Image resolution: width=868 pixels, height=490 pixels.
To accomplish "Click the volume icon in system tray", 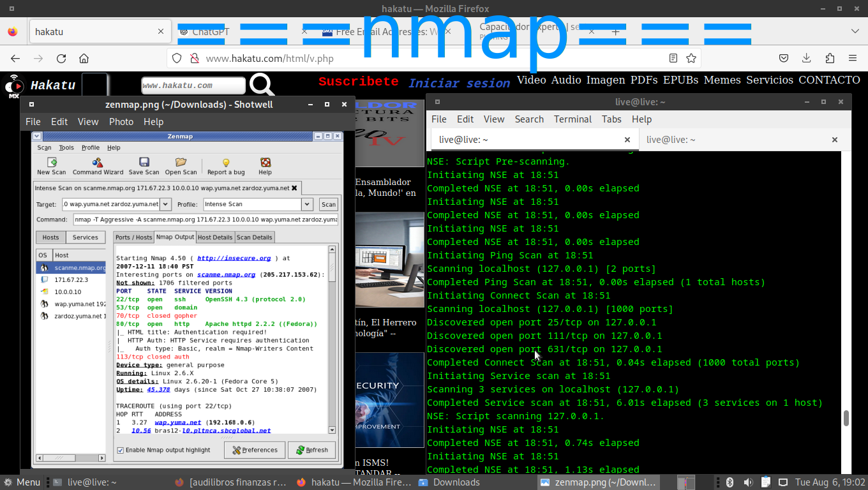I will click(x=748, y=482).
